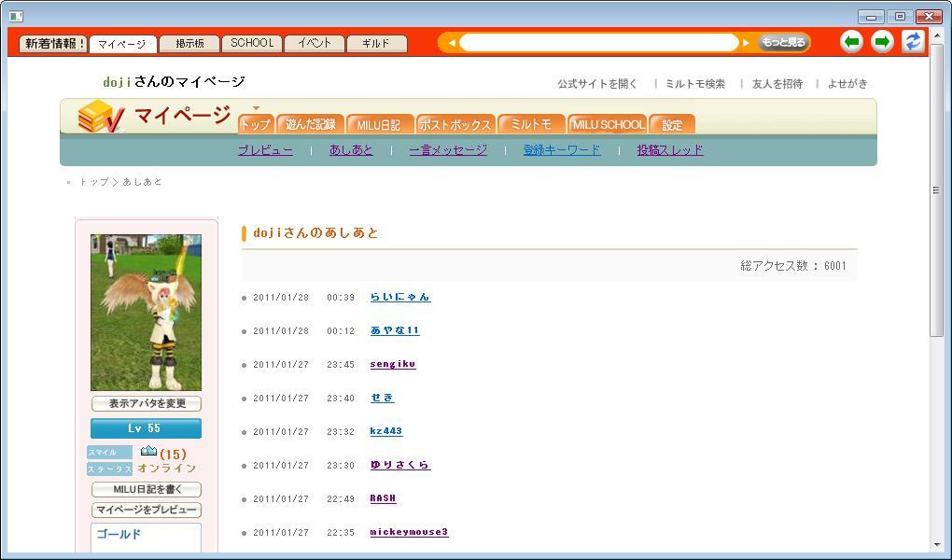Open the 登録キーワード link
The image size is (952, 560).
pyautogui.click(x=562, y=149)
